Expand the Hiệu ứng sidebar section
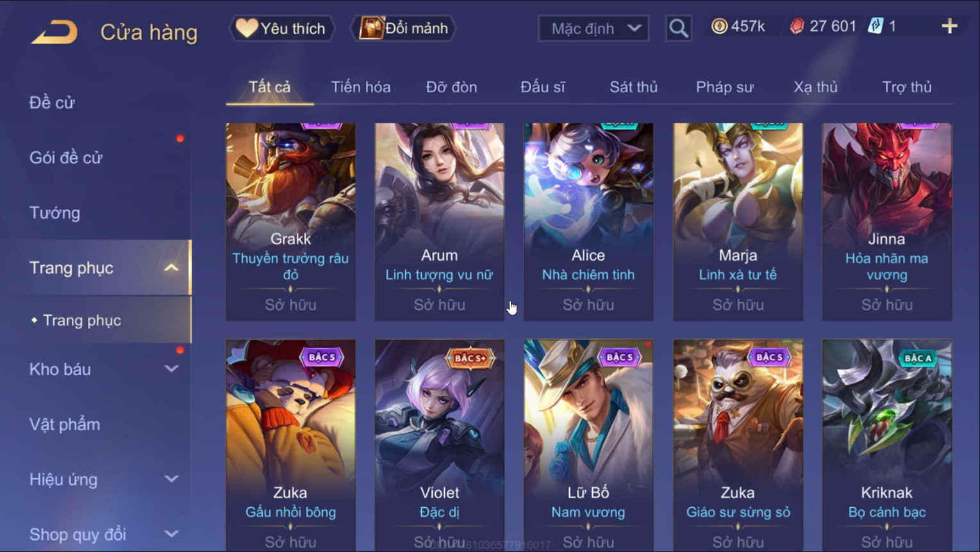This screenshot has height=552, width=980. (171, 479)
